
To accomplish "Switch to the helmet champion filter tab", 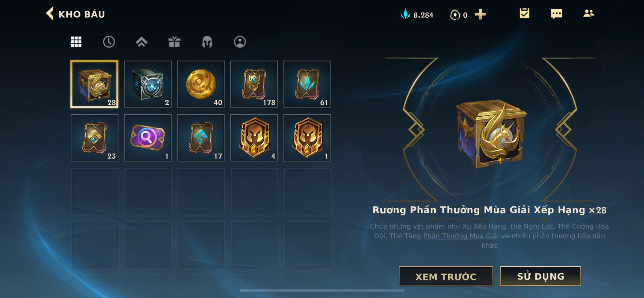I will (x=207, y=42).
